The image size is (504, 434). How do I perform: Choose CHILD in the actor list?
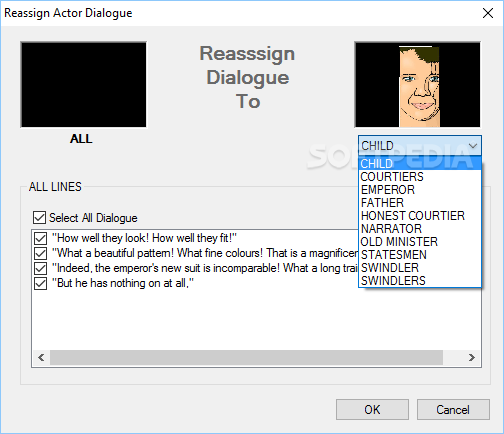click(420, 164)
